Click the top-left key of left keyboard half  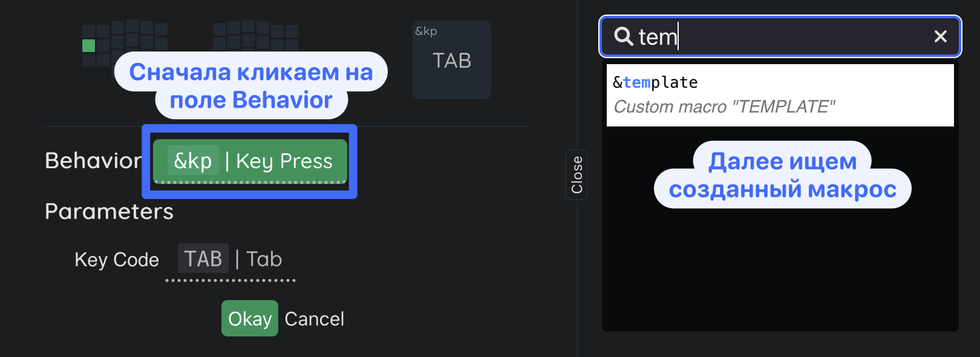tap(89, 31)
